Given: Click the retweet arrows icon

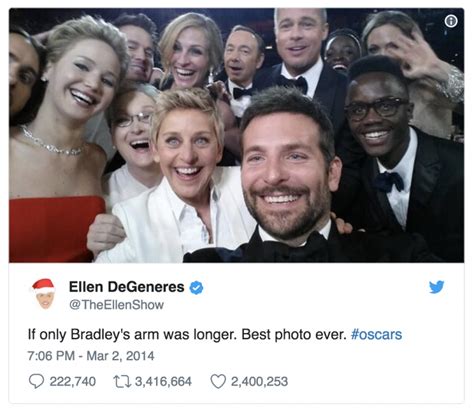Looking at the screenshot, I should pos(122,382).
